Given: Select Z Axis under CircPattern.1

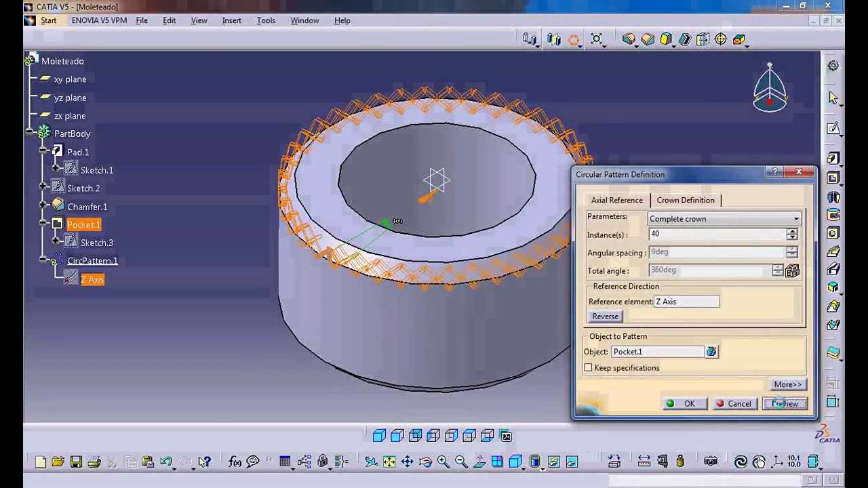Looking at the screenshot, I should pyautogui.click(x=92, y=279).
